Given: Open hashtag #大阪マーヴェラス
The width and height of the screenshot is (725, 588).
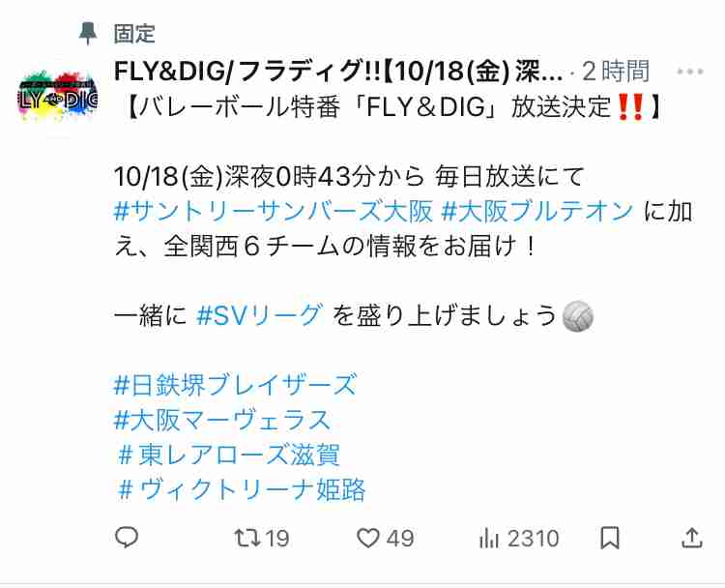Looking at the screenshot, I should [x=222, y=420].
